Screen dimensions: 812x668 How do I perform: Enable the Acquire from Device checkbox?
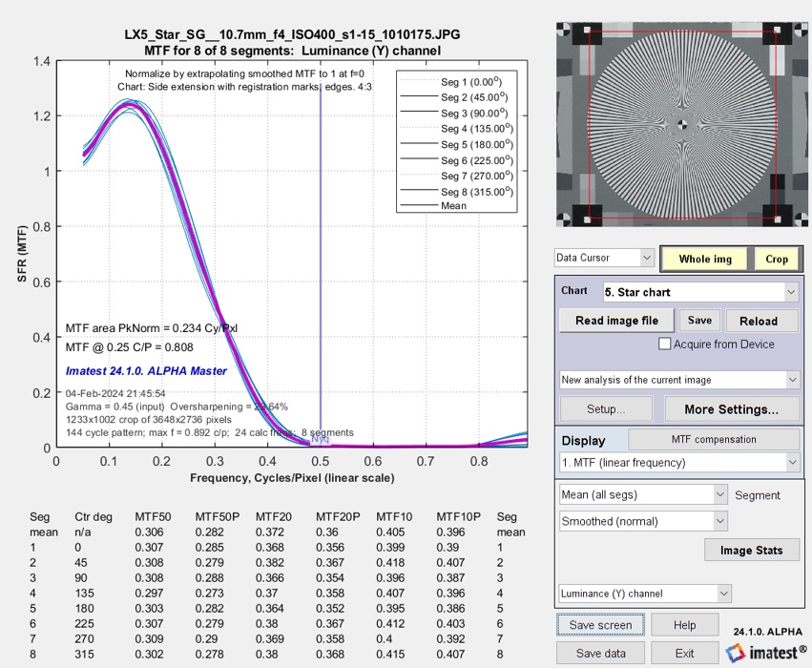664,344
